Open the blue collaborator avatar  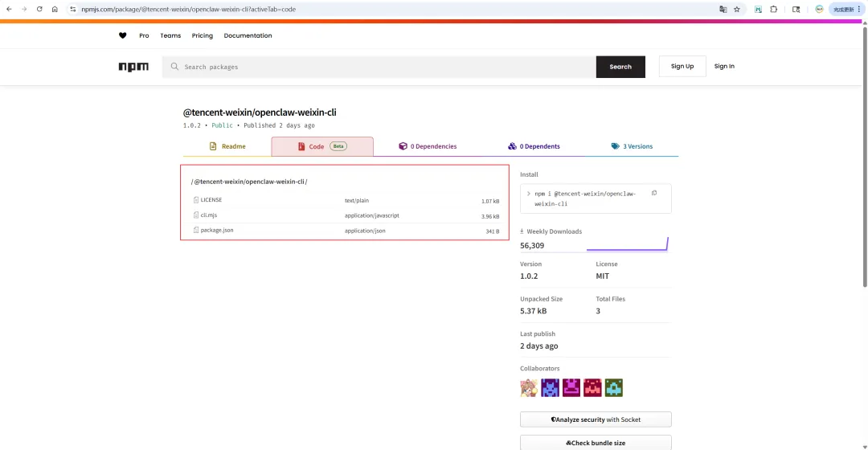[551, 387]
